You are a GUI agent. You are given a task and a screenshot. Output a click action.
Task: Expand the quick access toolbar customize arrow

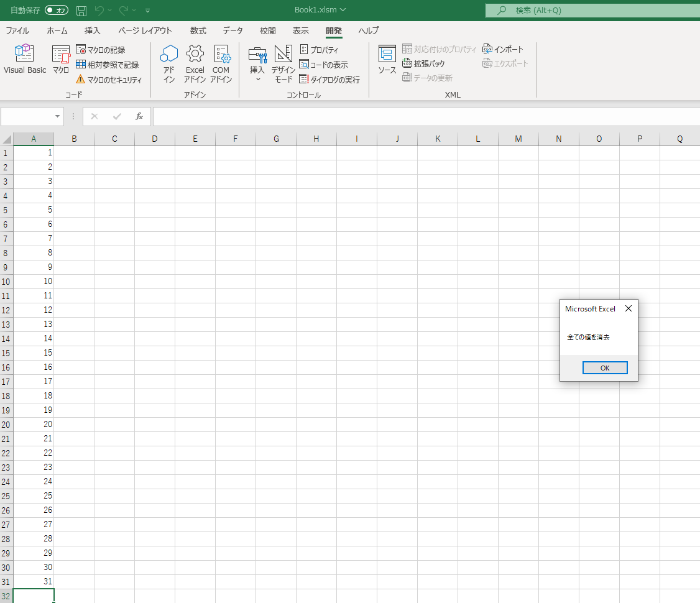[147, 11]
